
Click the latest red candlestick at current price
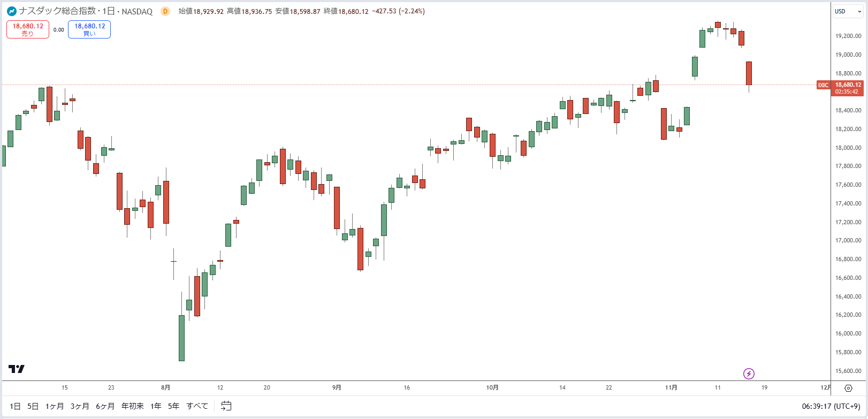(x=749, y=73)
